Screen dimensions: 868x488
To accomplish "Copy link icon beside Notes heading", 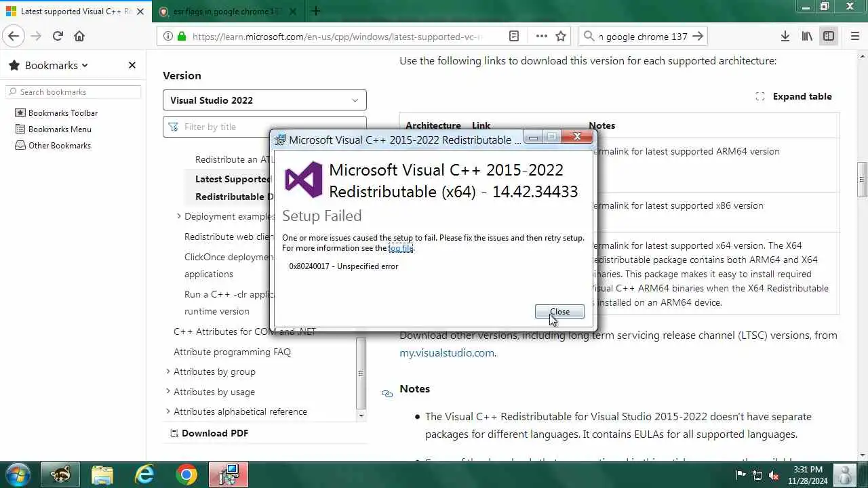I will click(387, 394).
